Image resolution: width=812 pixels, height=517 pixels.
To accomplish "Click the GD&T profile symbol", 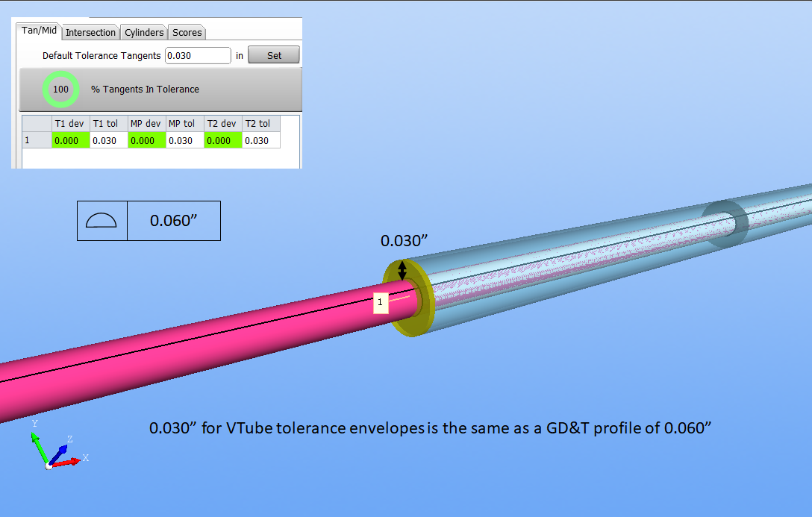I will click(101, 221).
